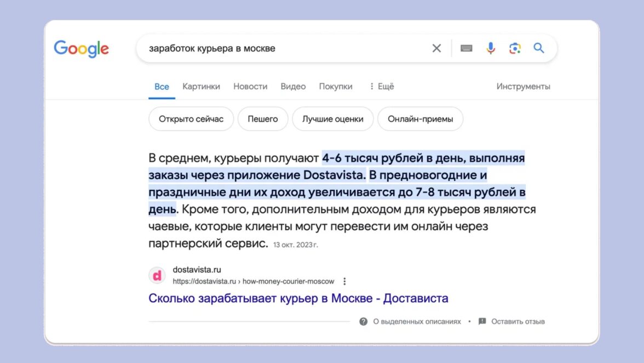Click the magnifying glass search button
This screenshot has height=363, width=644.
tap(539, 48)
